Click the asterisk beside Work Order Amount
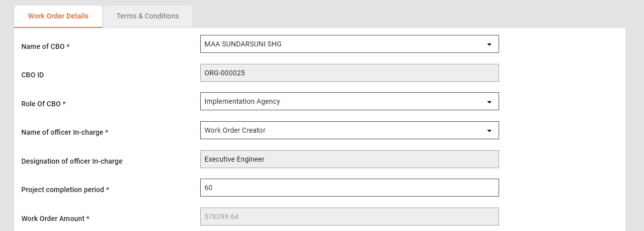The width and height of the screenshot is (644, 231). click(88, 218)
